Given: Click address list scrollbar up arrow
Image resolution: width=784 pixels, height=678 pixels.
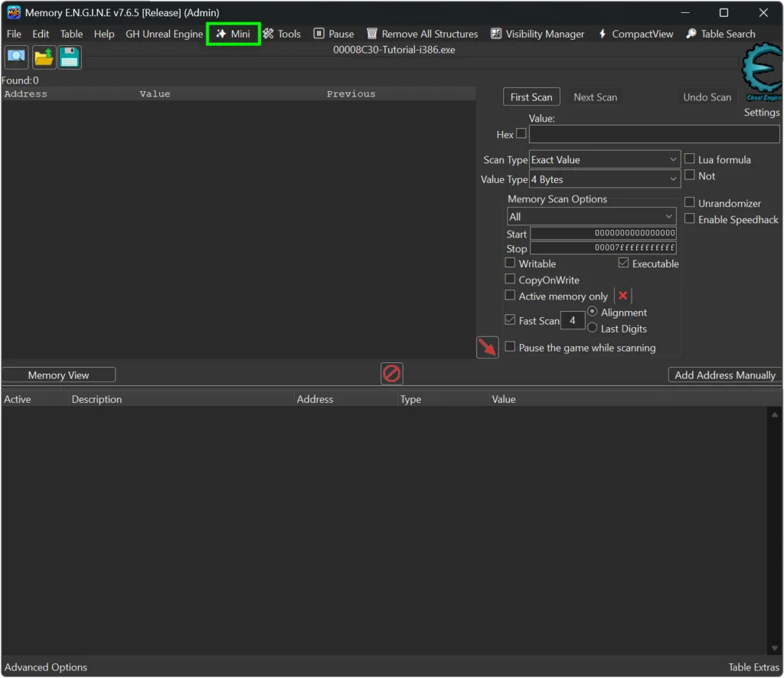Looking at the screenshot, I should click(x=775, y=414).
